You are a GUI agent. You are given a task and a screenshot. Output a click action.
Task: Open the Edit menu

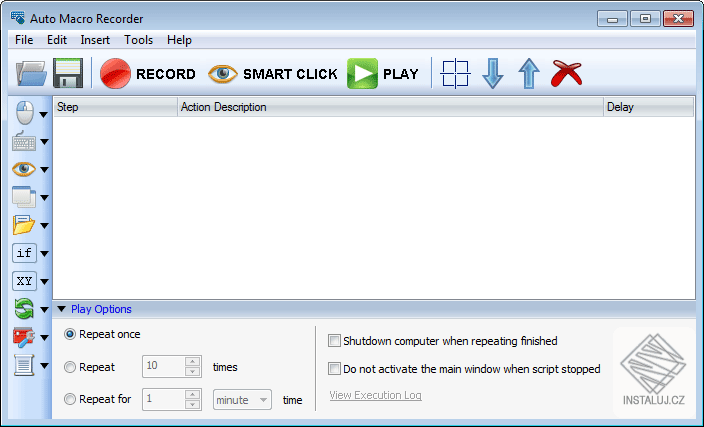[57, 40]
